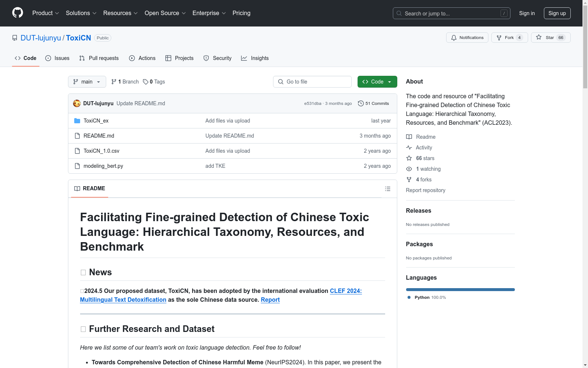This screenshot has height=368, width=588.
Task: Click the Pull requests icon
Action: pos(82,58)
